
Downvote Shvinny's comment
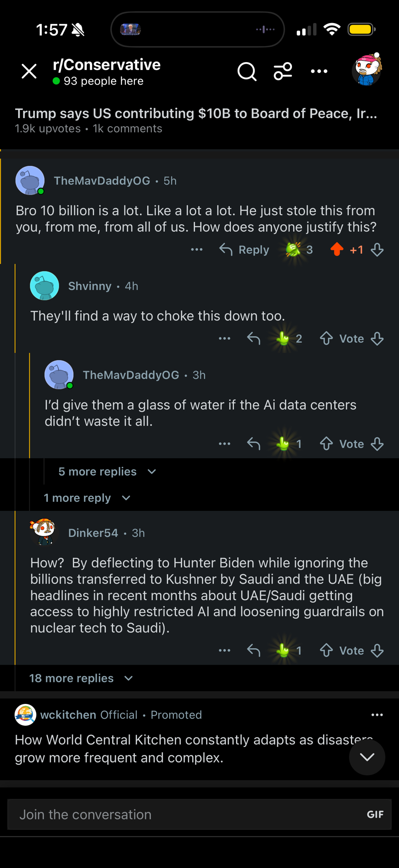coord(377,339)
